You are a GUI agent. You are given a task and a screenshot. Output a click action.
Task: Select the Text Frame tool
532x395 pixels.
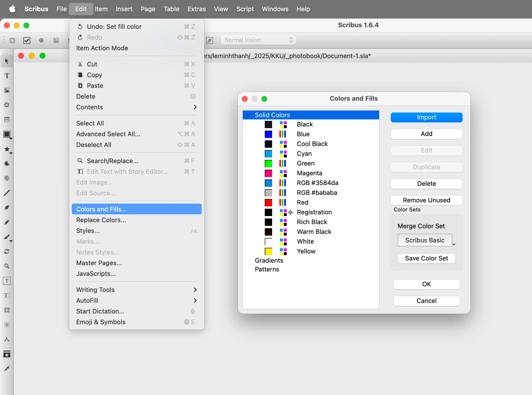click(7, 76)
